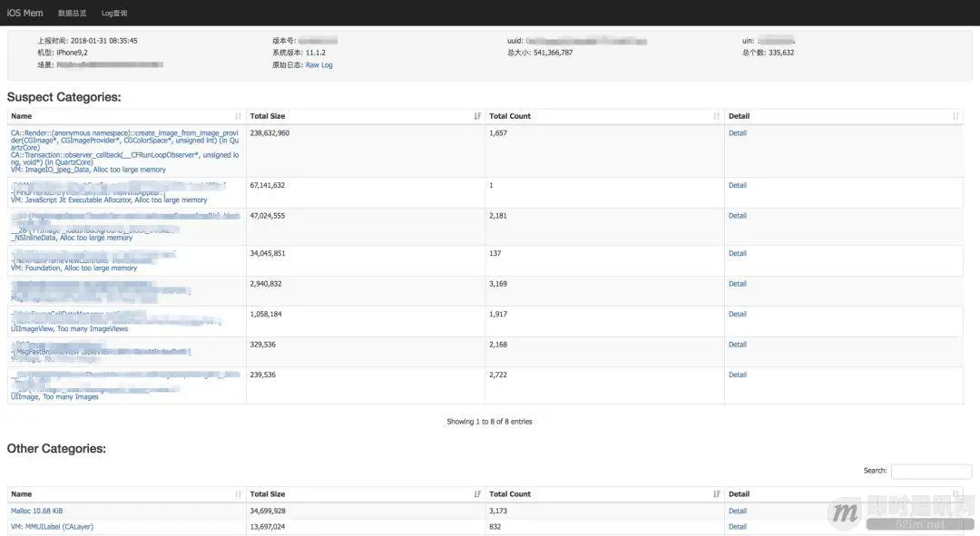Select the Suspect Categories heading
The height and width of the screenshot is (536, 980).
pos(64,97)
